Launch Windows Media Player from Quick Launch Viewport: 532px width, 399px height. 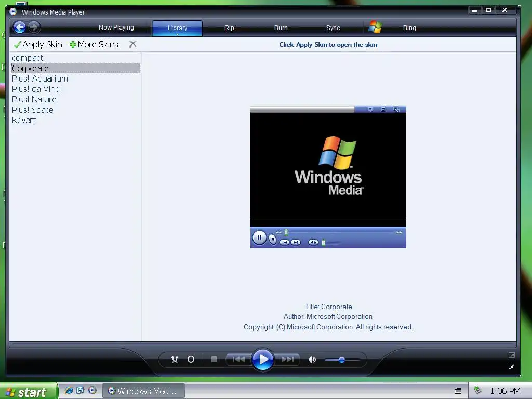pos(92,390)
